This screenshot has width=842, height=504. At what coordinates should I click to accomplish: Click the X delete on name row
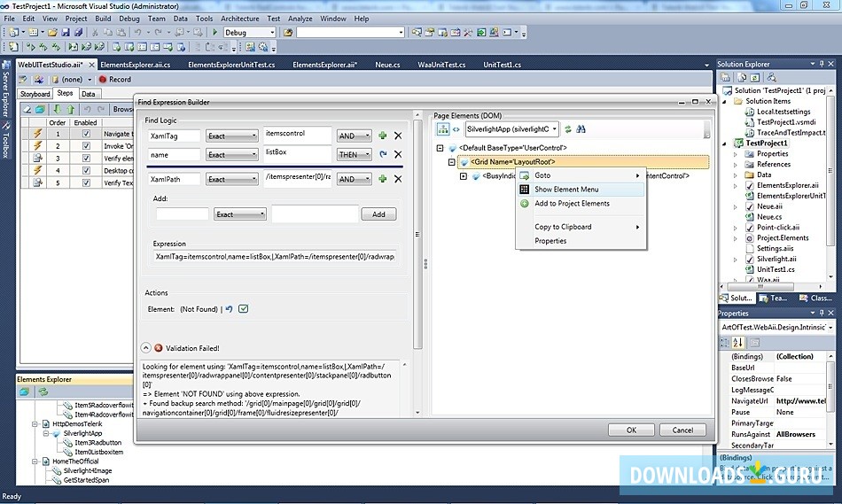pyautogui.click(x=398, y=155)
